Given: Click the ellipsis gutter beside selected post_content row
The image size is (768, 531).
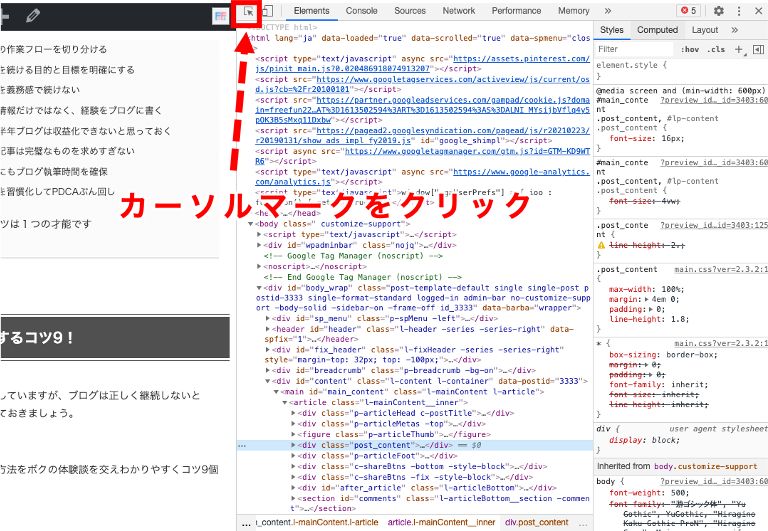Looking at the screenshot, I should 242,445.
